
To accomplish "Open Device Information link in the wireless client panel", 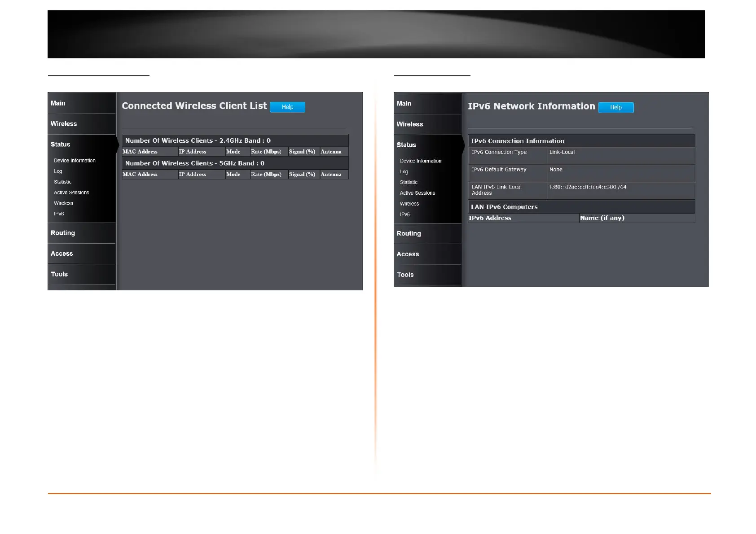I will [75, 161].
